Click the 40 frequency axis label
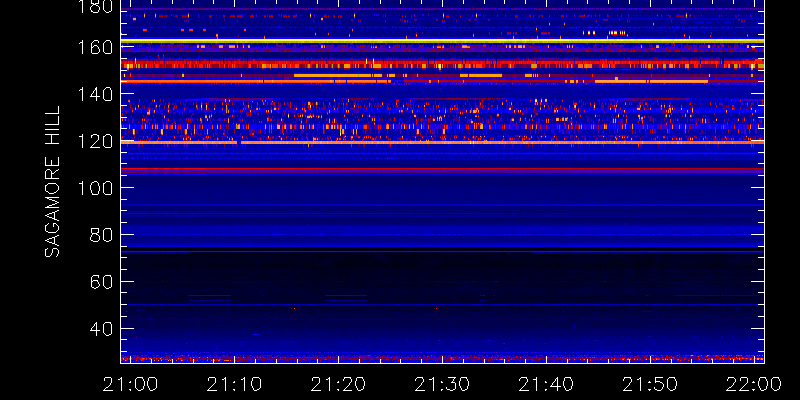The width and height of the screenshot is (800, 400). point(102,329)
